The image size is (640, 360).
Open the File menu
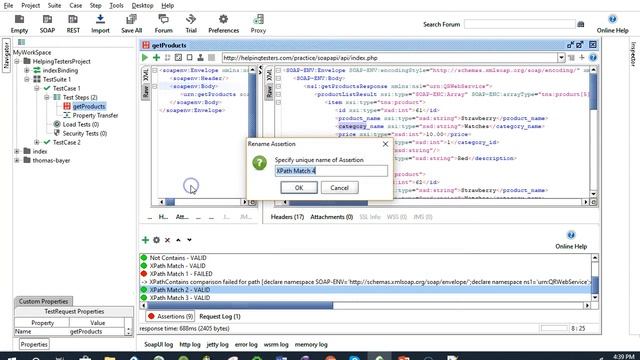click(x=8, y=6)
